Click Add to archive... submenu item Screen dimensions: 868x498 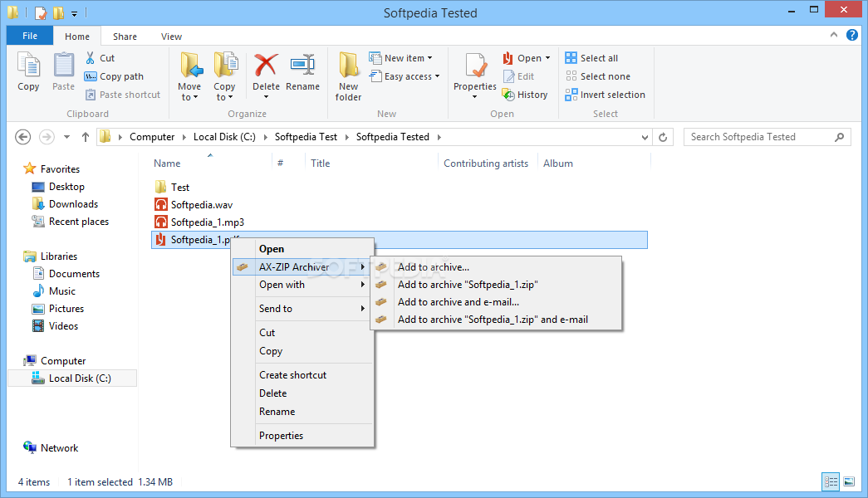point(496,267)
